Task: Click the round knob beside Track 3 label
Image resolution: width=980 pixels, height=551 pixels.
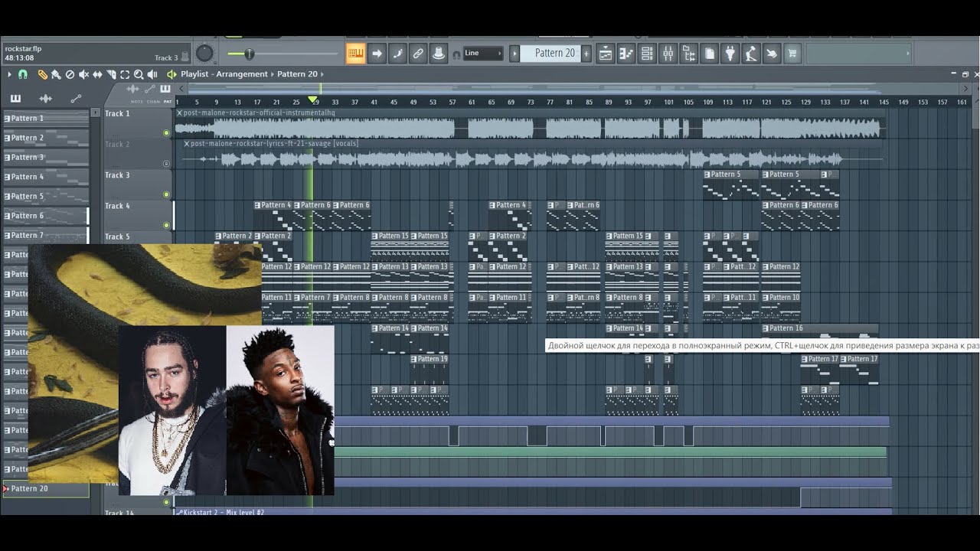Action: (x=204, y=54)
